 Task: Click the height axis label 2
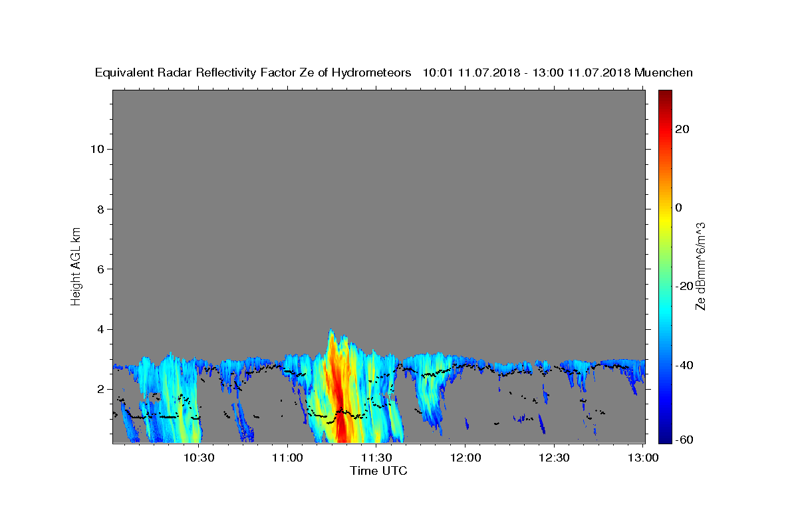click(x=100, y=390)
